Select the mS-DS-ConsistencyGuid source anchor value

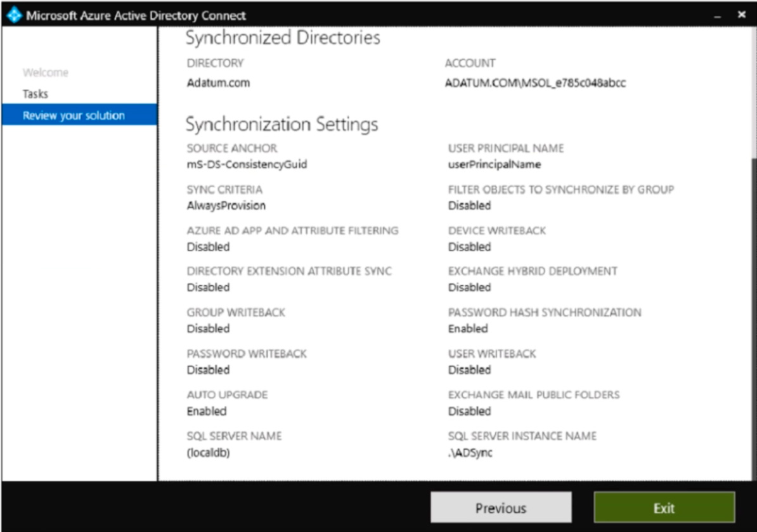(247, 165)
